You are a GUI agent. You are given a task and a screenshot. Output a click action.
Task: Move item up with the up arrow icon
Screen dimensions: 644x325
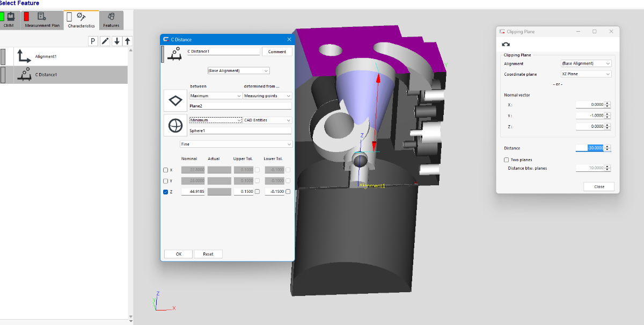click(x=127, y=41)
